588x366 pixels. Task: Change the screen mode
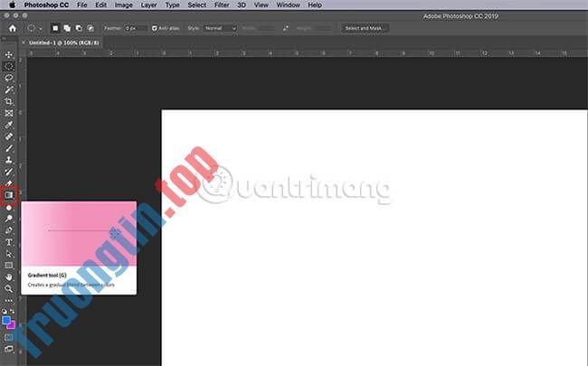(x=9, y=349)
